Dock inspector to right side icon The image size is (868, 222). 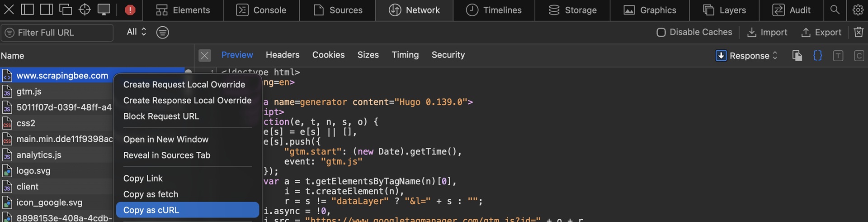[47, 10]
